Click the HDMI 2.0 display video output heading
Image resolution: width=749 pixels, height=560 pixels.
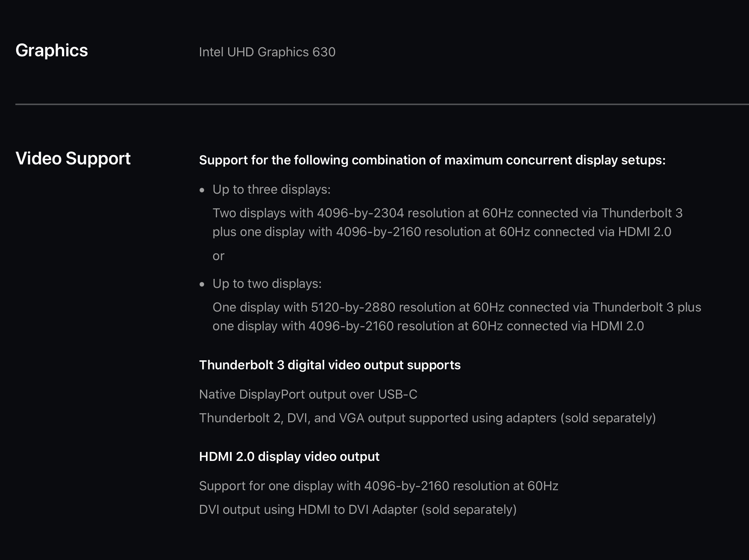pyautogui.click(x=289, y=457)
